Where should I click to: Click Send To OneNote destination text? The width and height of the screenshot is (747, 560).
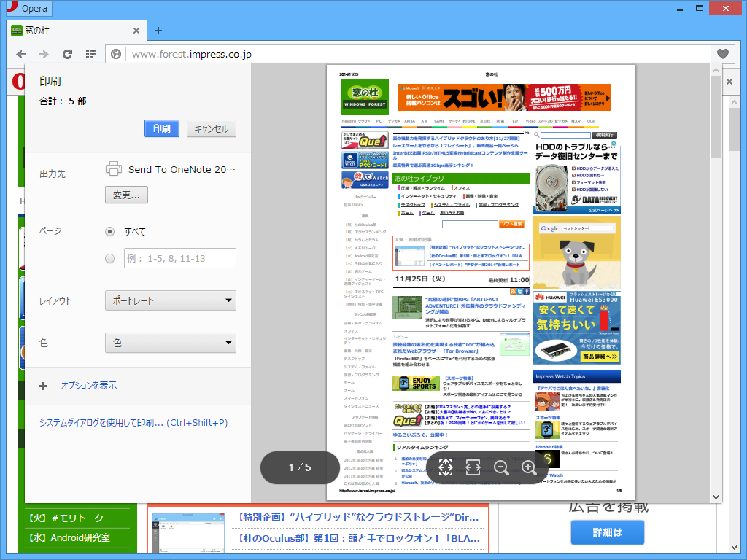(x=182, y=169)
